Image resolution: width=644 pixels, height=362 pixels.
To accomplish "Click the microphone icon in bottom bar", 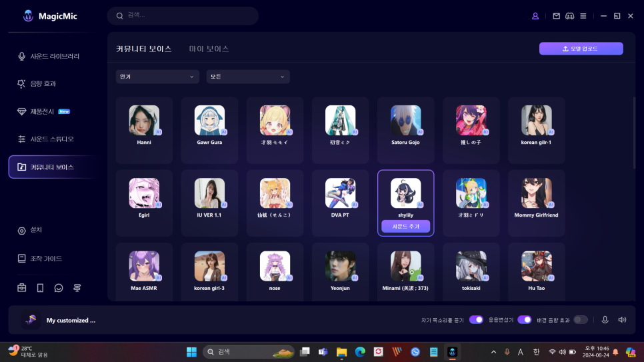I will click(605, 320).
